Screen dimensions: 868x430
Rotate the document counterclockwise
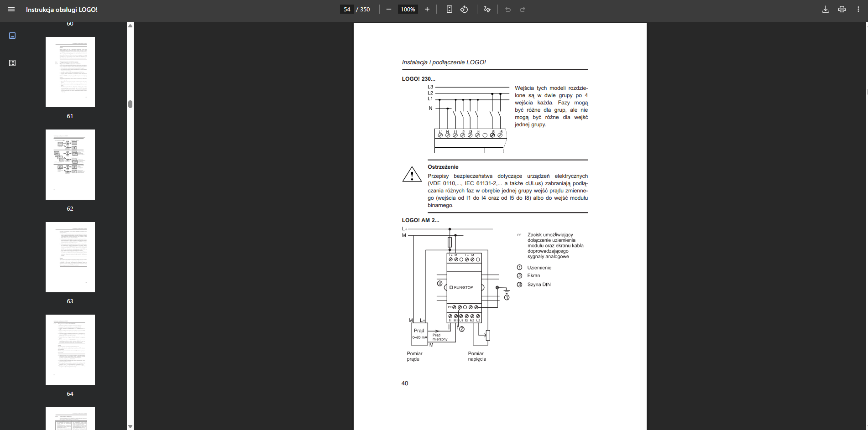[464, 9]
